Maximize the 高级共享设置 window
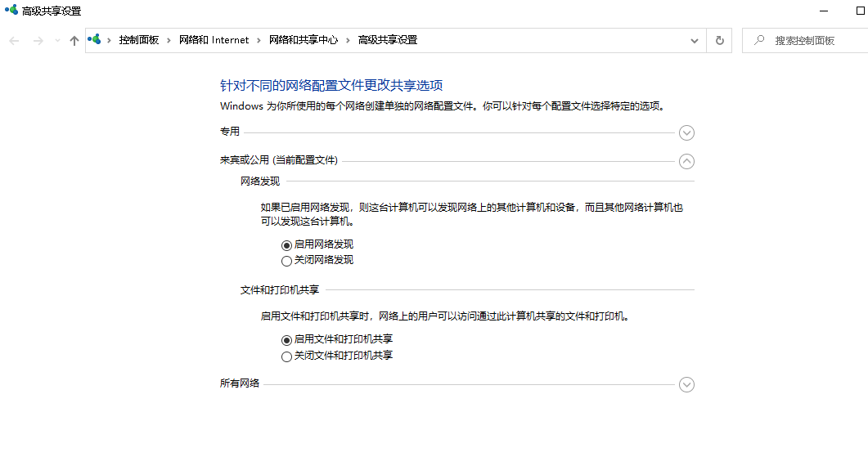Screen dimensions: 868x475 [x=861, y=11]
